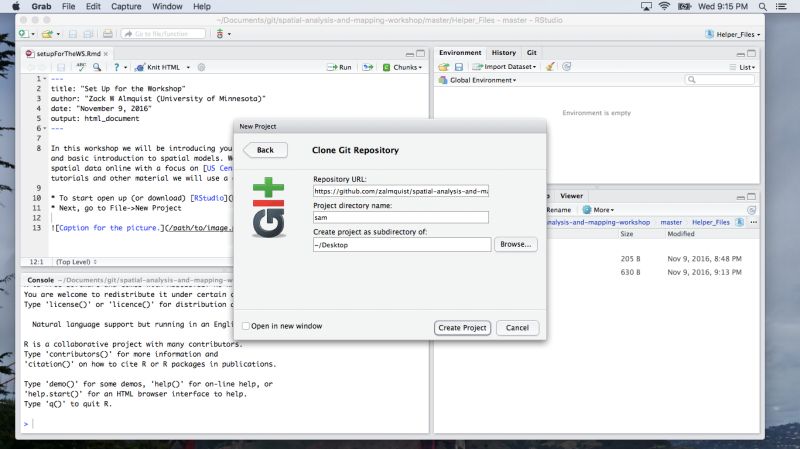Click the AirPlay display icon in menu bar
Image resolution: width=800 pixels, height=449 pixels.
(646, 7)
